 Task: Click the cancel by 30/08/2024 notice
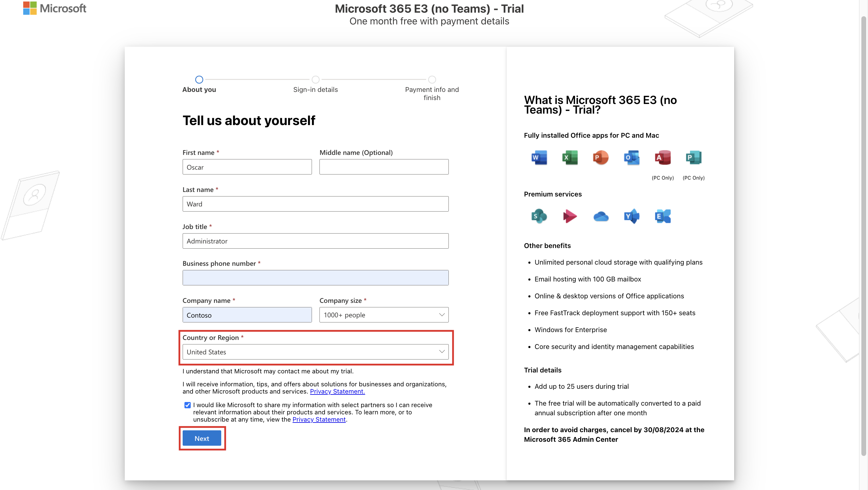point(614,434)
